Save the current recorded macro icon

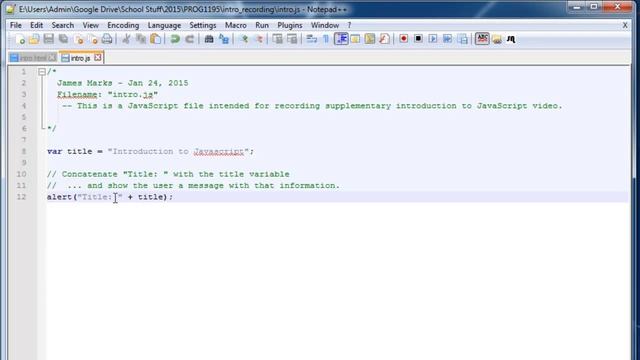click(x=462, y=39)
